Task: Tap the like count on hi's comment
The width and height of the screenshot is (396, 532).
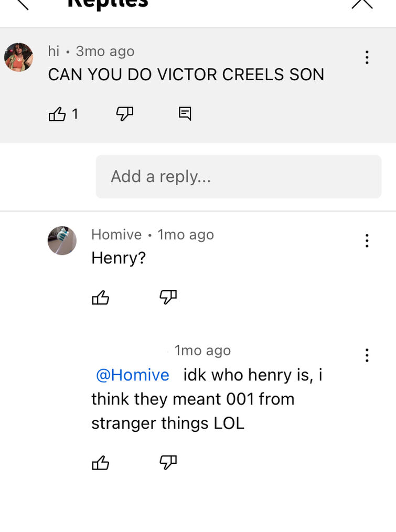Action: point(75,114)
